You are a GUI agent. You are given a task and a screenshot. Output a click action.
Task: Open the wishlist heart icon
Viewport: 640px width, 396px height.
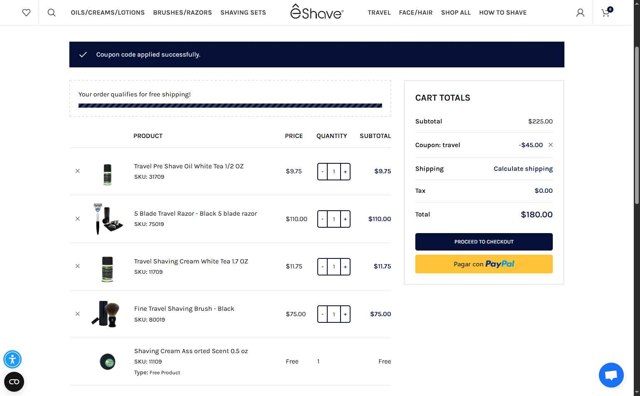click(26, 13)
